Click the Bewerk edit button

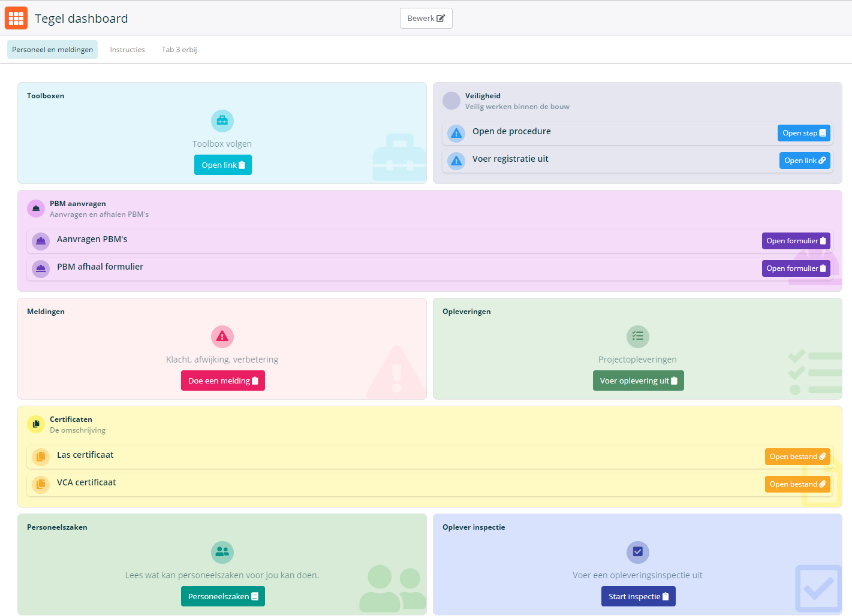pos(426,18)
